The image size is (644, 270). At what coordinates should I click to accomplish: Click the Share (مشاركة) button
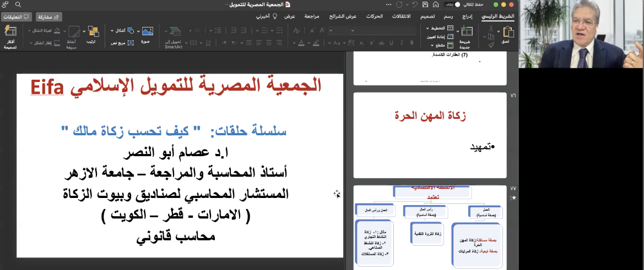point(49,17)
